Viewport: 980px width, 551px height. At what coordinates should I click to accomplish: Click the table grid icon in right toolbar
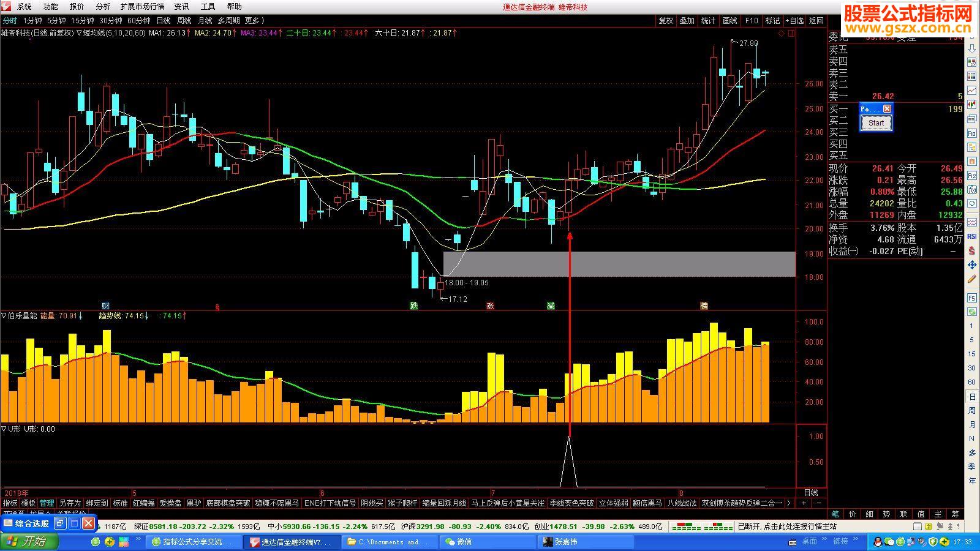point(972,76)
